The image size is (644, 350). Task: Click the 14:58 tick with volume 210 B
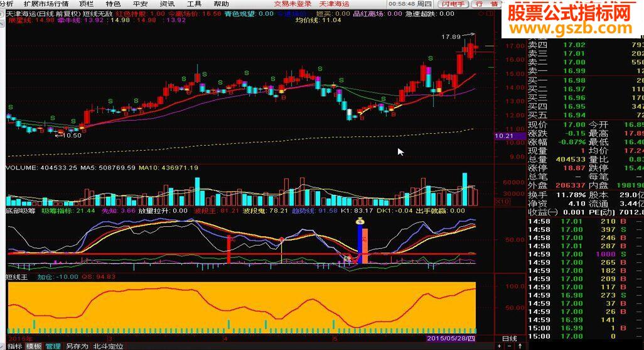point(586,221)
